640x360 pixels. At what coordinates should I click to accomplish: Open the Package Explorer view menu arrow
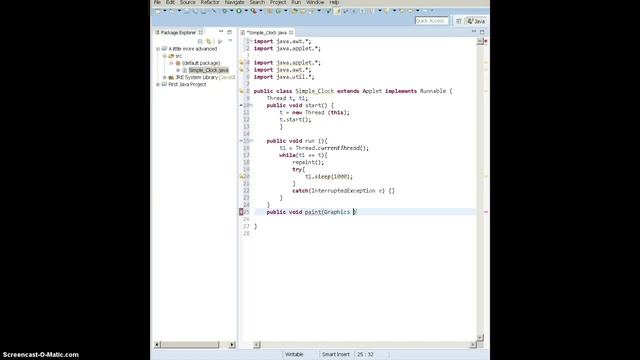(230, 41)
